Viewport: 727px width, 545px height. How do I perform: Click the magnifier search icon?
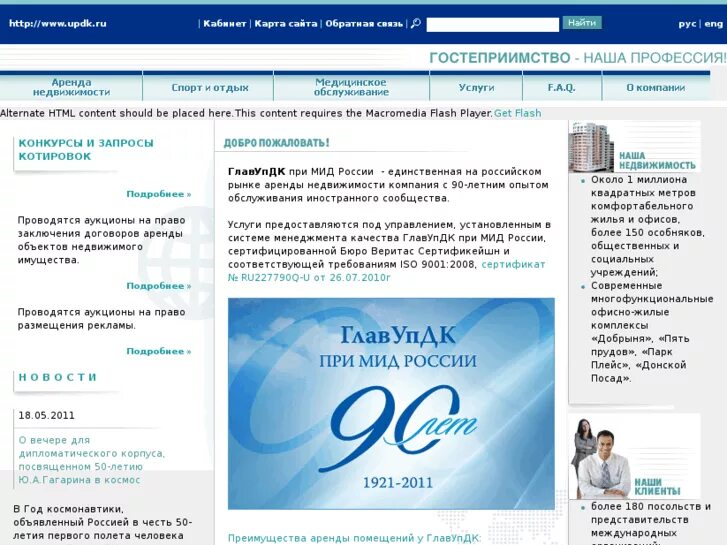tap(416, 23)
